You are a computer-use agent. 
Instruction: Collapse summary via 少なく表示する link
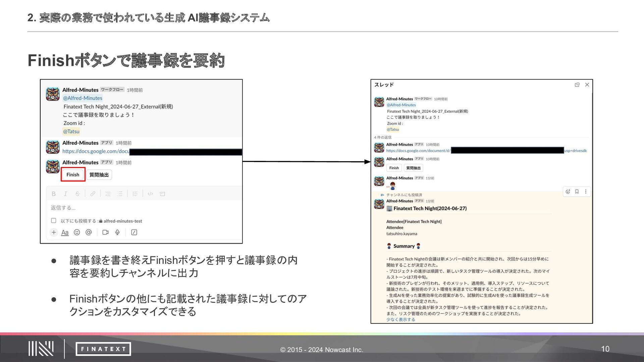[400, 319]
